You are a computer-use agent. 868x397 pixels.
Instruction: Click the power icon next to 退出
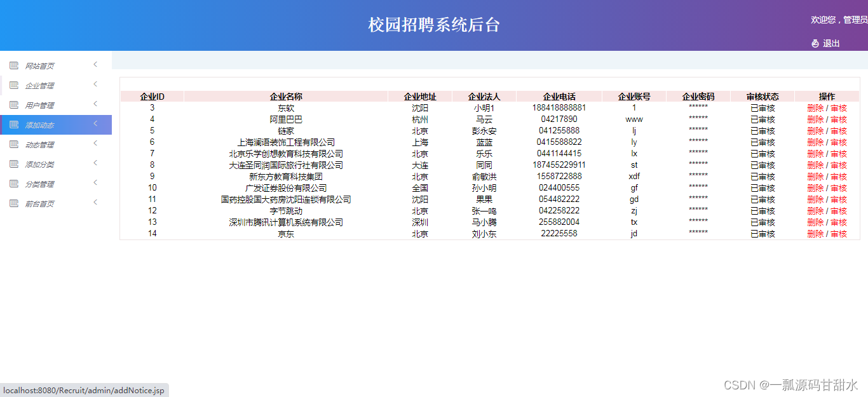point(815,43)
